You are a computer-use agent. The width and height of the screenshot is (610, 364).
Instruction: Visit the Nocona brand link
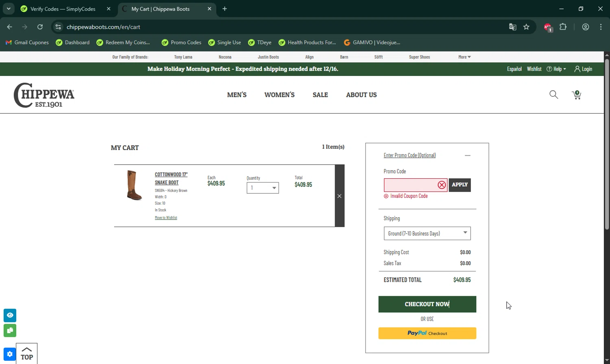pos(225,57)
